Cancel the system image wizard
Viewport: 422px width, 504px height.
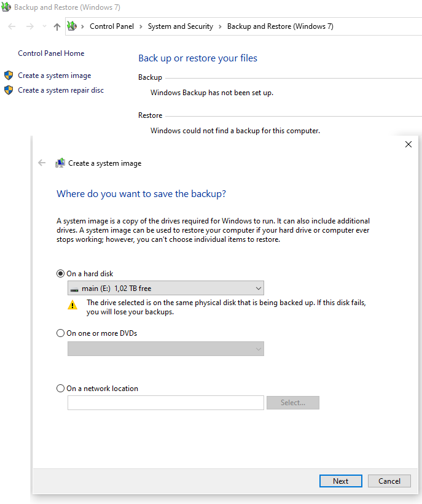click(389, 481)
